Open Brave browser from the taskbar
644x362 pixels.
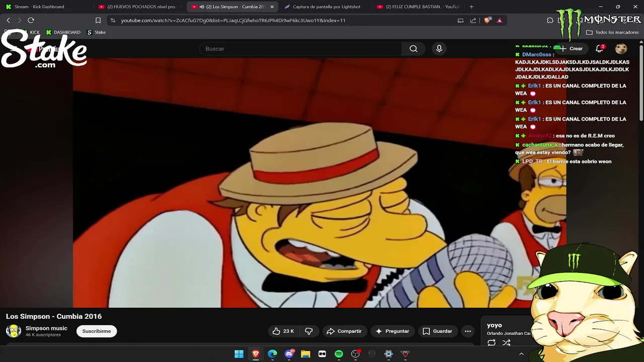256,354
